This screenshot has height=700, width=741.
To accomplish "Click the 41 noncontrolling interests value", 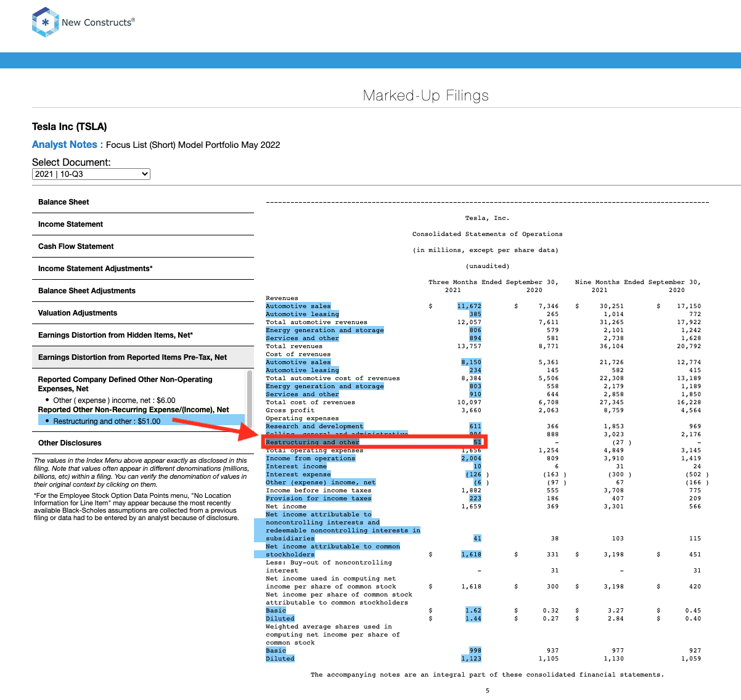I will 477,539.
